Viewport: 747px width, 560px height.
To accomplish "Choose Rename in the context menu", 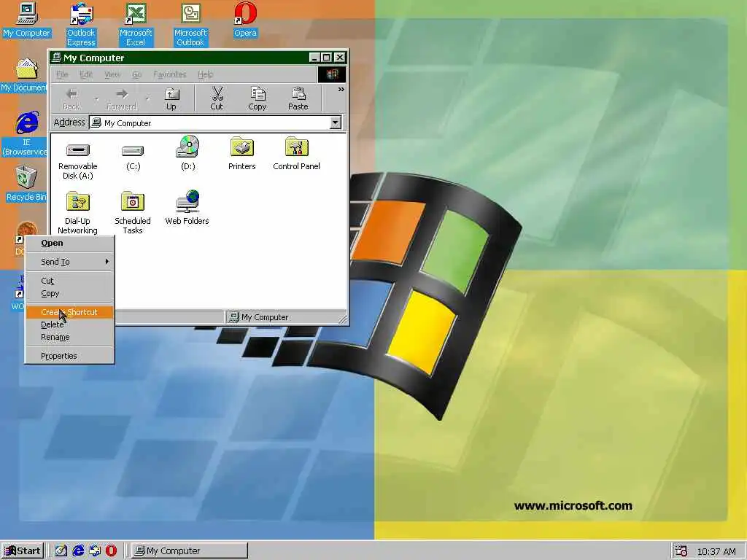I will [69, 337].
